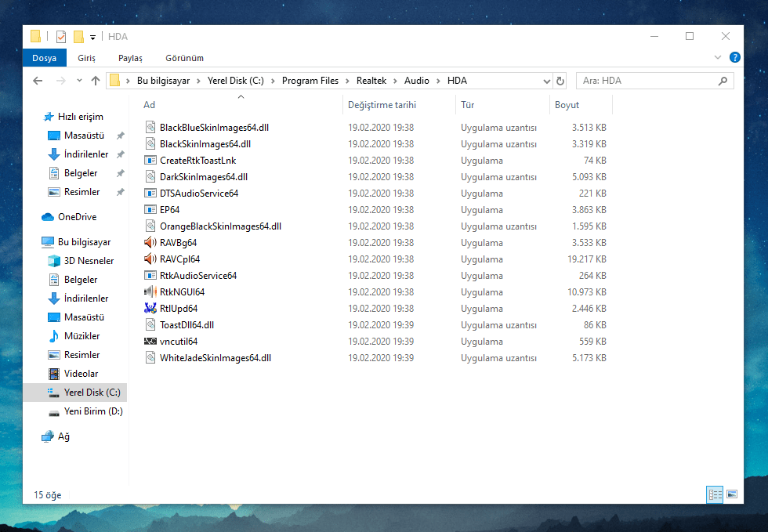This screenshot has height=532, width=768.
Task: Open the Customize Quick Access Toolbar dropdown
Action: click(92, 38)
